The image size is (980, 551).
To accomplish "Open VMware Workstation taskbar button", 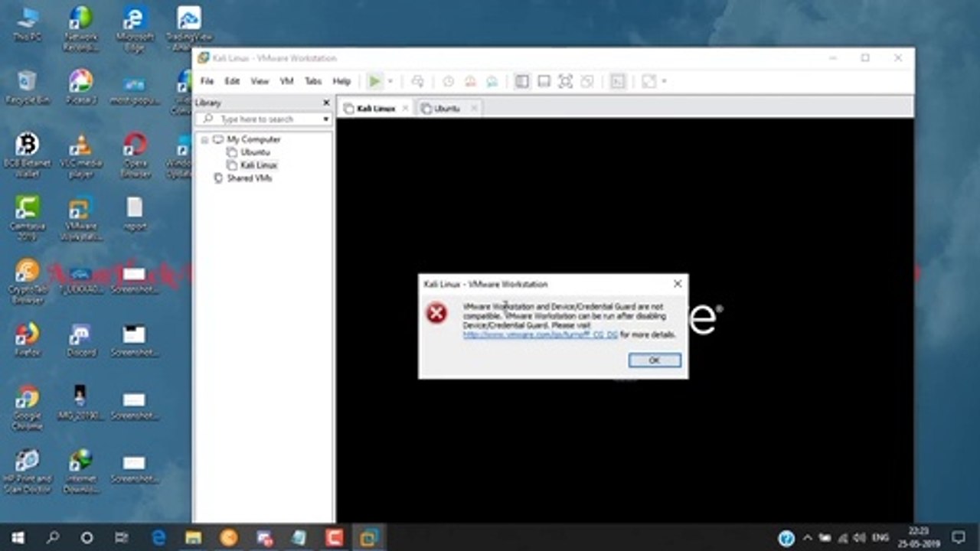I will click(369, 537).
